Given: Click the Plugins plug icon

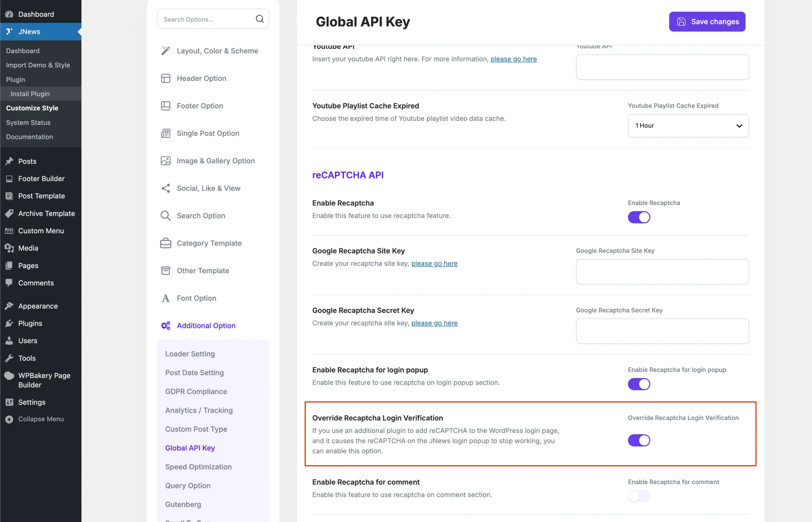Looking at the screenshot, I should coord(9,323).
